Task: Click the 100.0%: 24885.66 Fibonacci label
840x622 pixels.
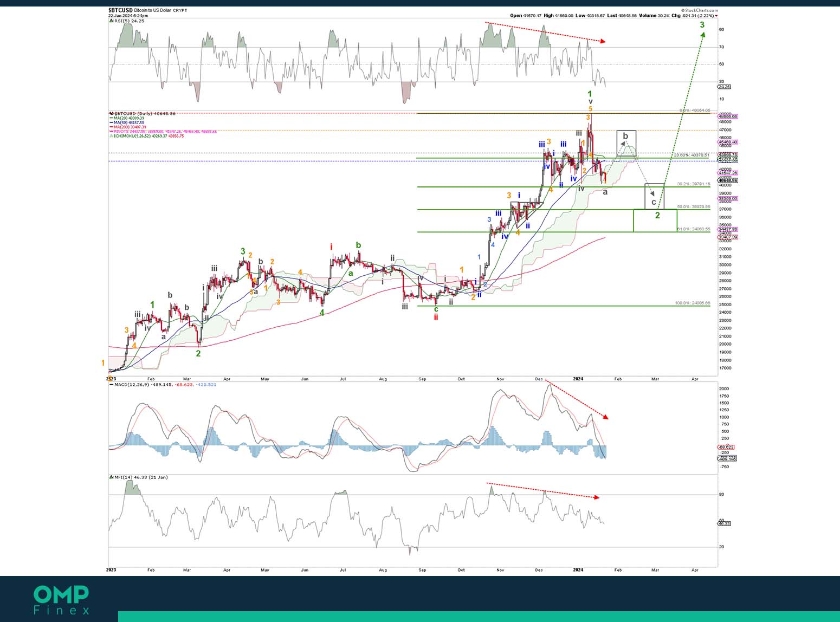Action: coord(693,303)
